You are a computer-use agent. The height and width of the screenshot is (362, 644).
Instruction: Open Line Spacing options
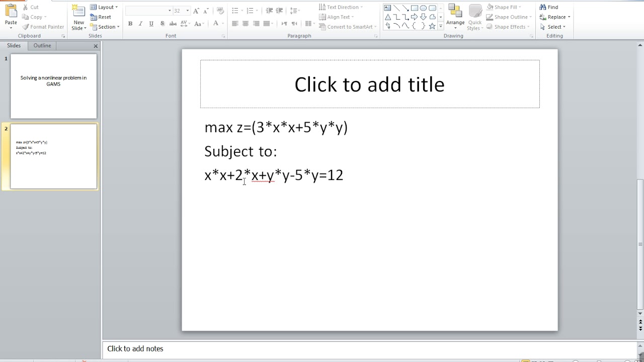(295, 11)
